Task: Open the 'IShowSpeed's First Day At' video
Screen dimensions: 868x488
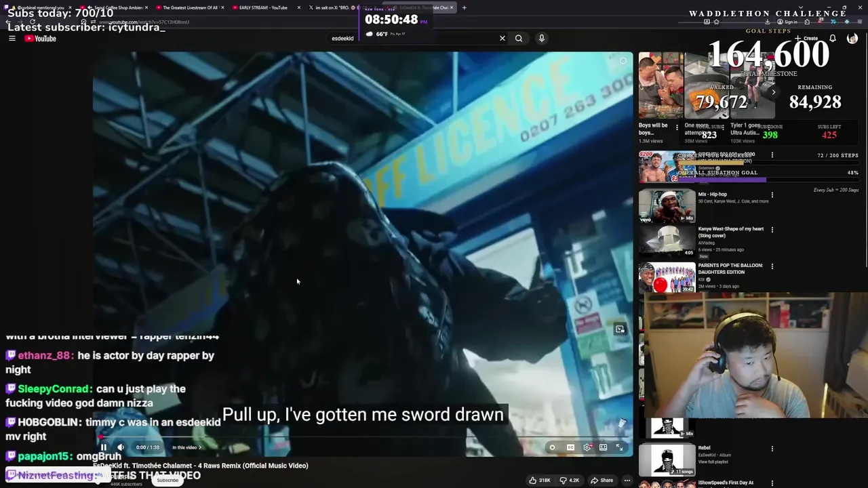Action: coord(726,483)
